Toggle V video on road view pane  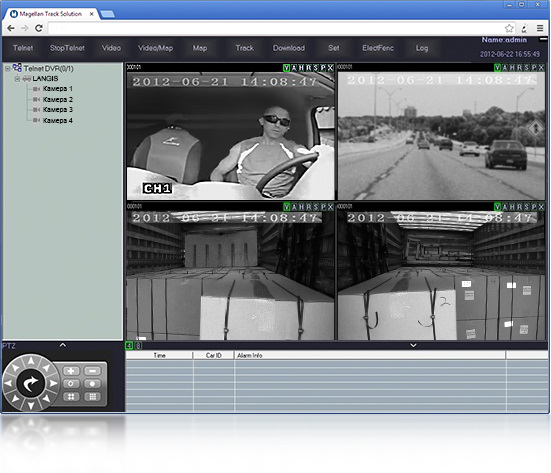point(497,67)
